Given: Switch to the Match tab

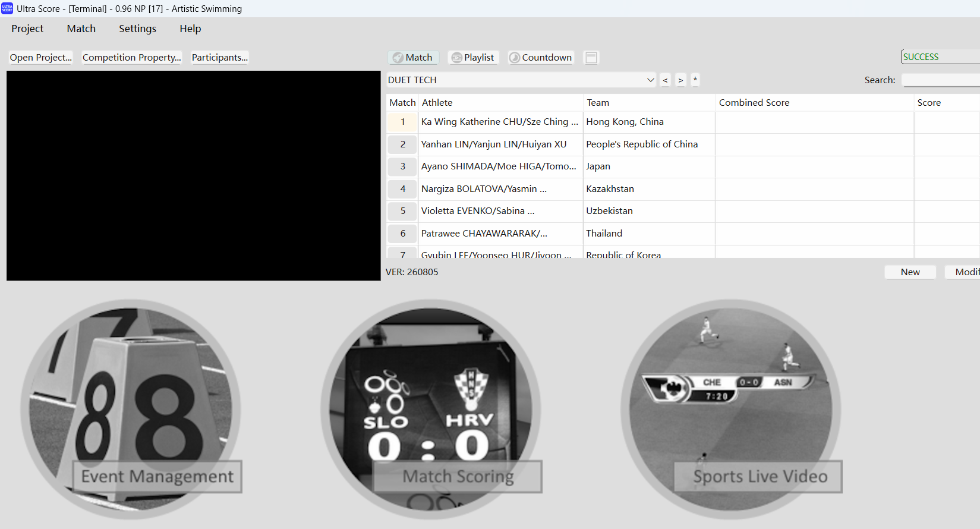Looking at the screenshot, I should pos(414,58).
